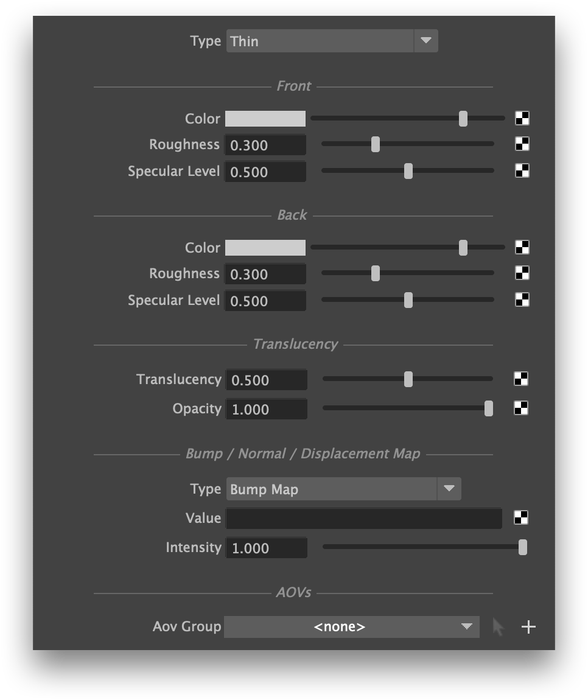The image size is (588, 700).
Task: Add a new AOV group with plus icon
Action: (528, 626)
